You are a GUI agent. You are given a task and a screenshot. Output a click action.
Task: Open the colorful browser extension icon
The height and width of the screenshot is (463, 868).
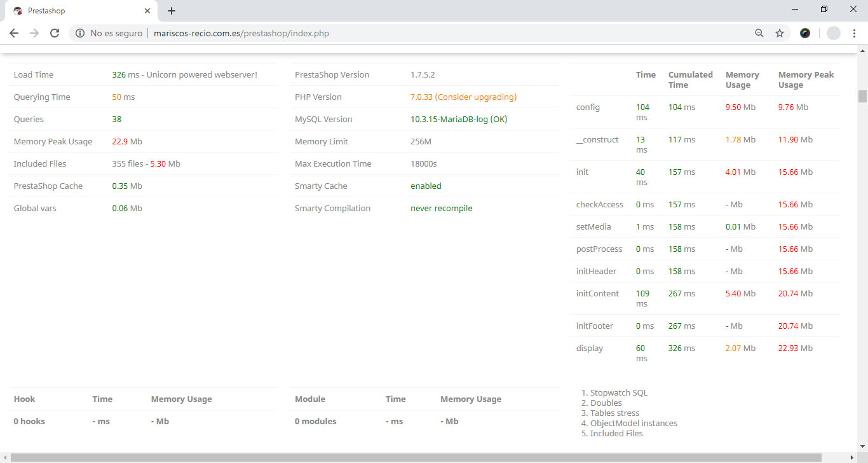[805, 33]
